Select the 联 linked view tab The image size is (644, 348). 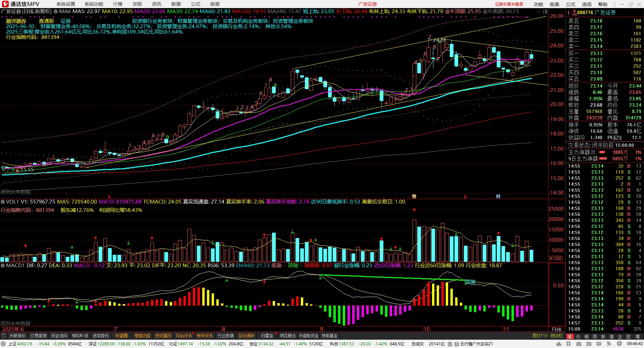coord(603,336)
